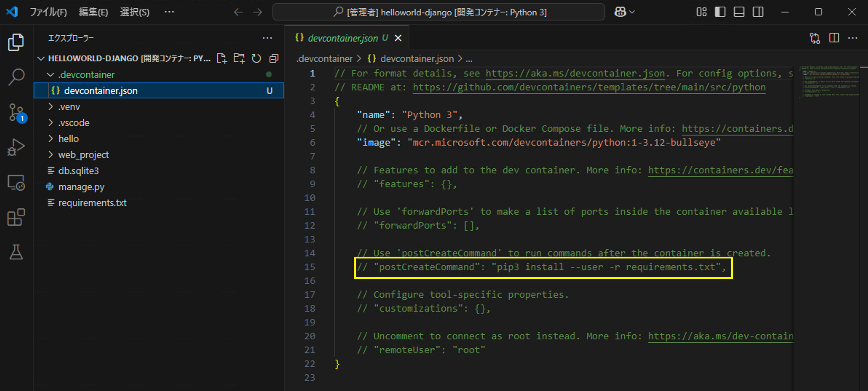Follow the aka.ms/devcontainer.json link
868x391 pixels.
point(575,74)
